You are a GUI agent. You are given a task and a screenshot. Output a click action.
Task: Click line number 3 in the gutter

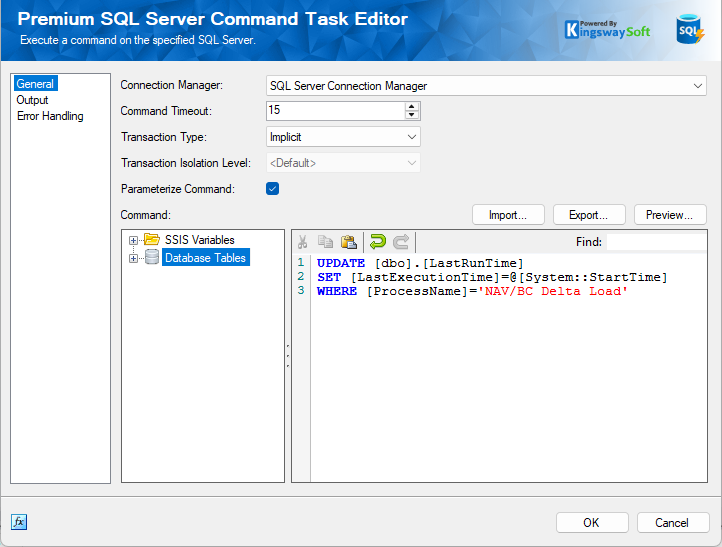click(x=301, y=291)
